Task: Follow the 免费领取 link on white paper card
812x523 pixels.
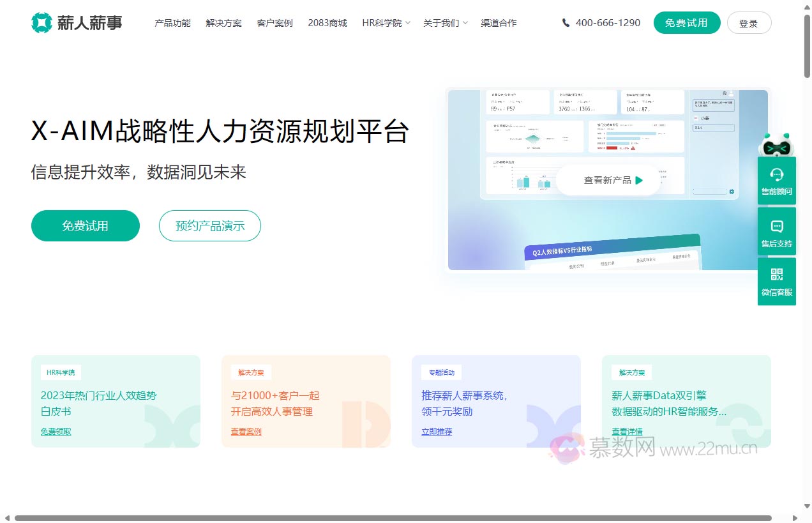Action: [x=56, y=432]
